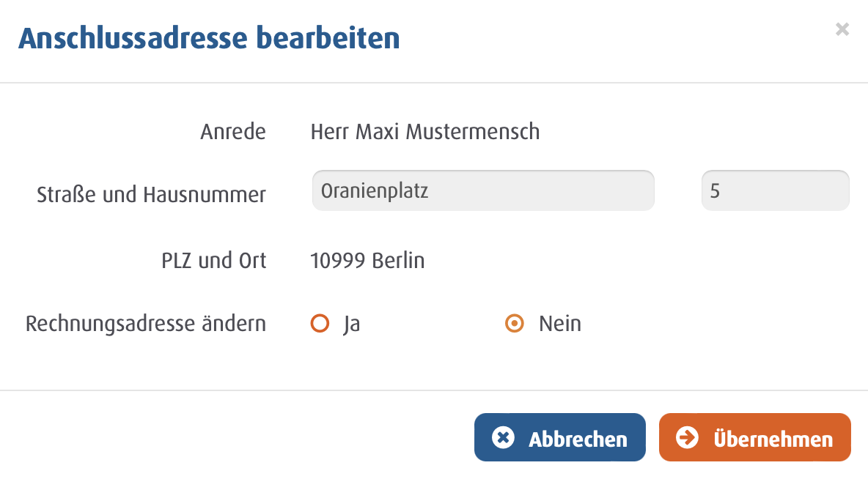
Task: Focus the Oranienplatz street input field
Action: [483, 190]
